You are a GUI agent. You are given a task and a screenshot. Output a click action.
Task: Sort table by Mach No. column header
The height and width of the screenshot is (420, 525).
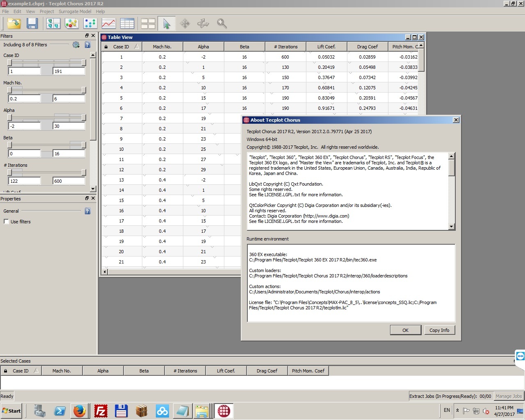click(162, 47)
